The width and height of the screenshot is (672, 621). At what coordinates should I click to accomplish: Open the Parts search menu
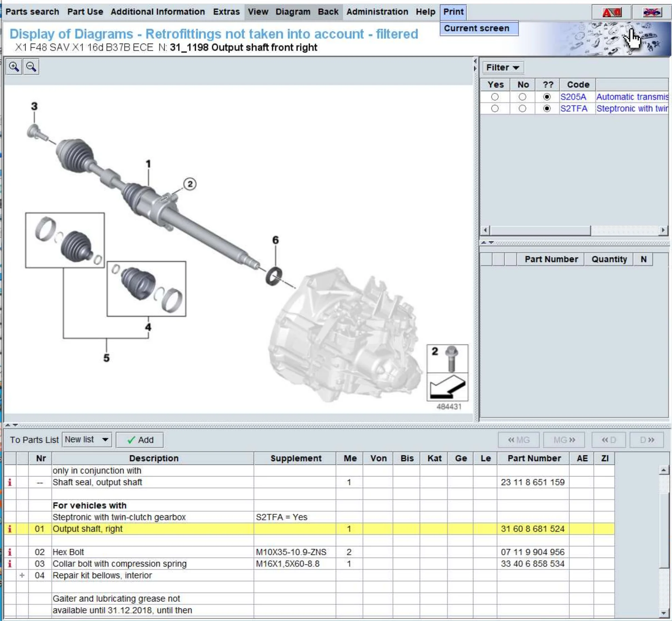tap(32, 12)
